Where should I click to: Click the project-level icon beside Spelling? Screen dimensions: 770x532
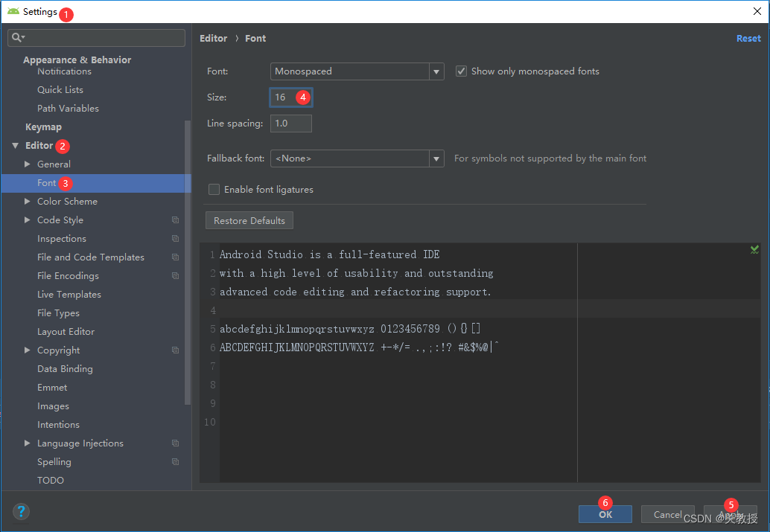[175, 462]
